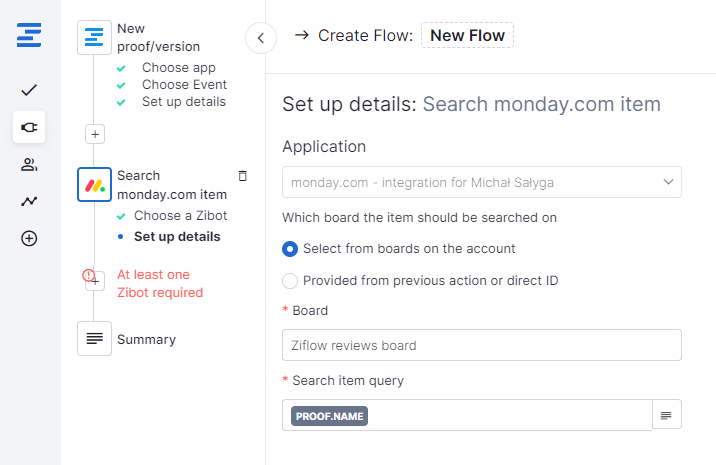Open the integrations plug icon in sidebar
Viewport: 716px width, 465px height.
pyautogui.click(x=29, y=127)
